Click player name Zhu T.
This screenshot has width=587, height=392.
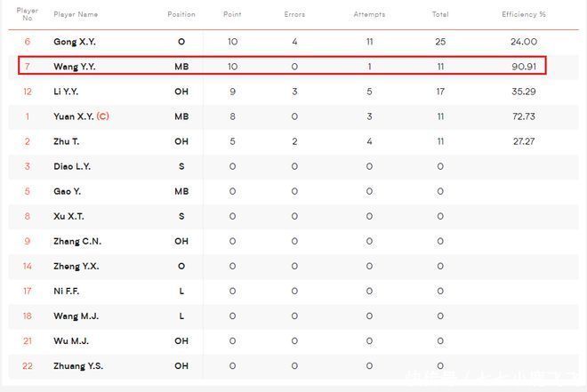click(66, 141)
